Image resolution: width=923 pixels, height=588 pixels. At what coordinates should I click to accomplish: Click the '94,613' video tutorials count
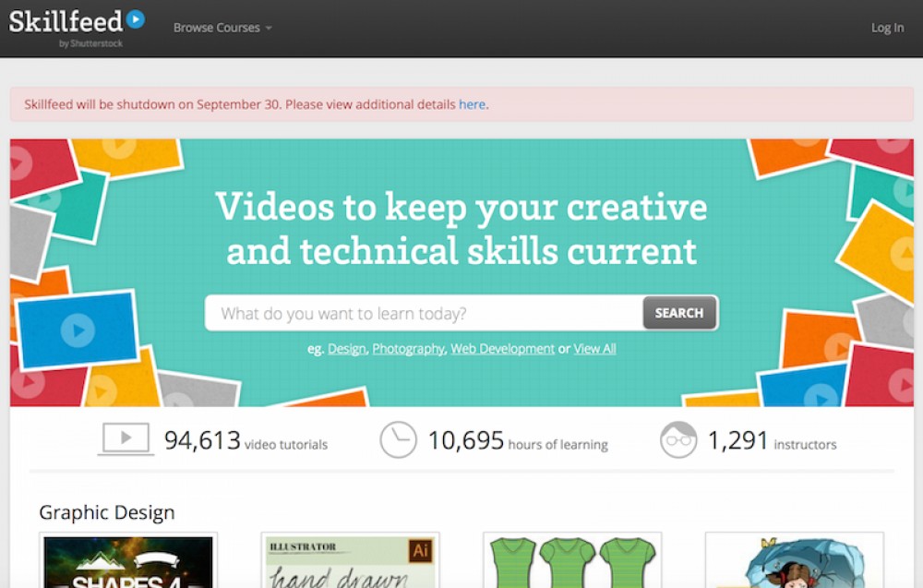[202, 440]
